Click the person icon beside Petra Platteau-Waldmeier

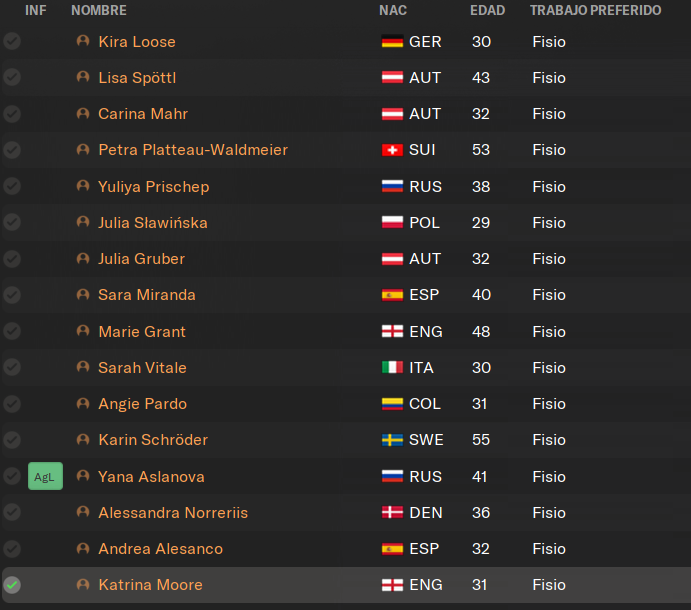click(83, 149)
